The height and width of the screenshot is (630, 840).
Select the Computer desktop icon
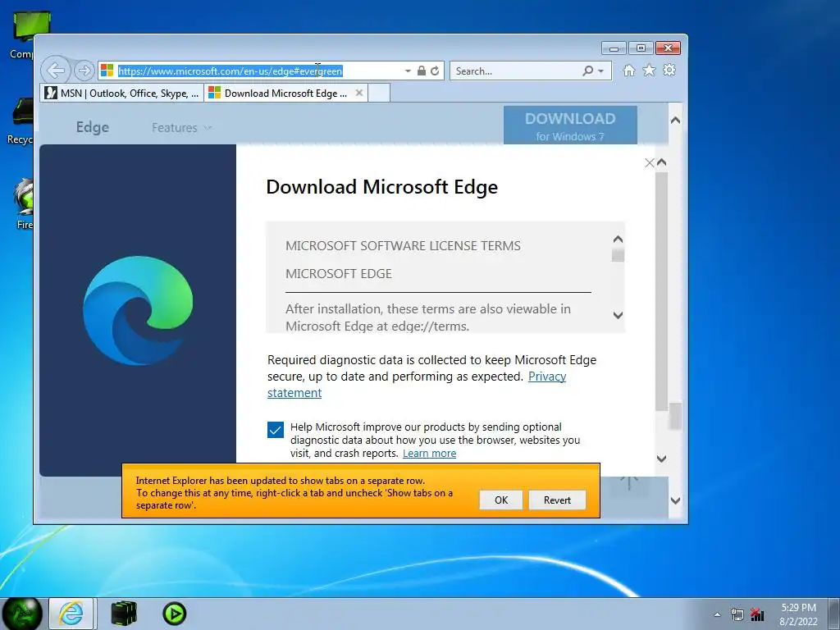pos(24,35)
